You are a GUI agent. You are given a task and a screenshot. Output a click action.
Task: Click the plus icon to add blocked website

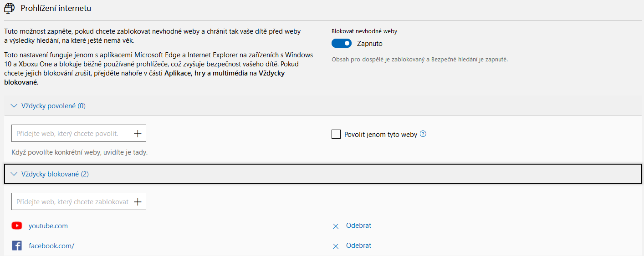[138, 202]
